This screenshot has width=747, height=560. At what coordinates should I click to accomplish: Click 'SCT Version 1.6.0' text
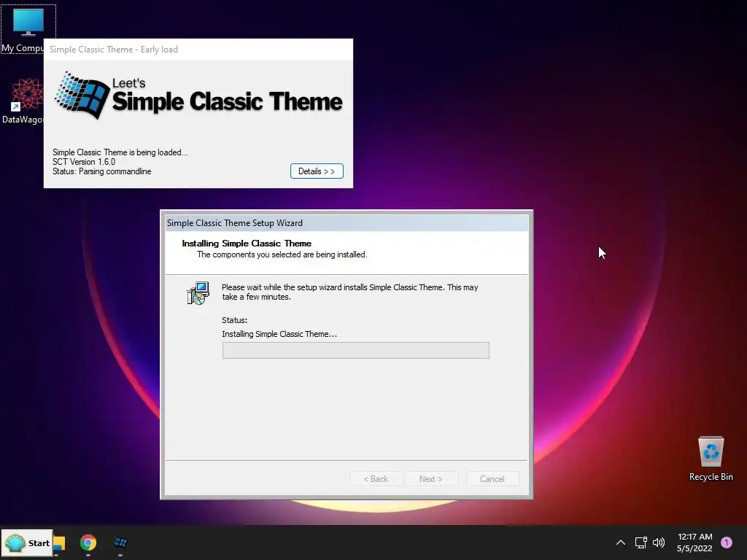pos(84,162)
